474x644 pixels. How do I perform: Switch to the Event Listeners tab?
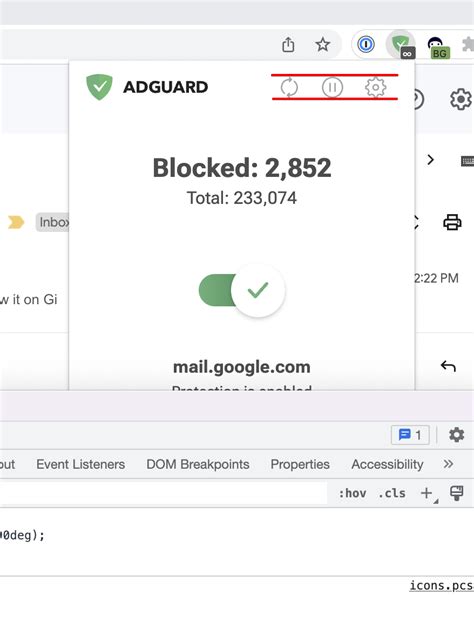pyautogui.click(x=81, y=464)
